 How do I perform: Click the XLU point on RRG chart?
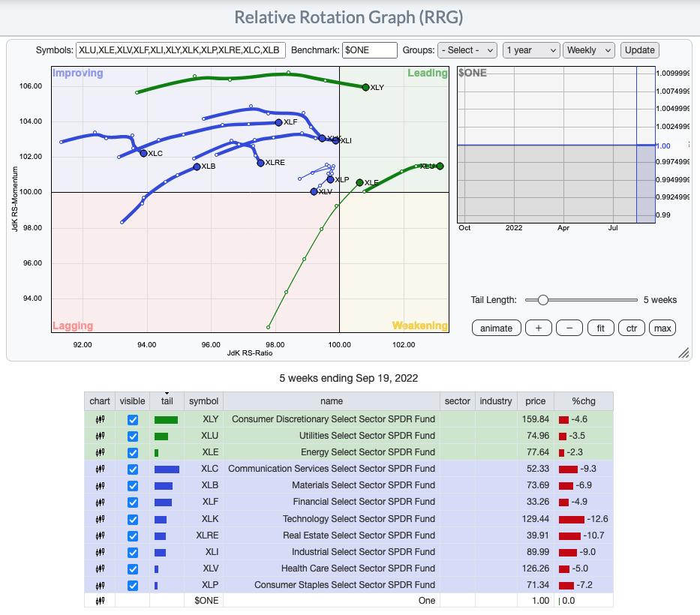[440, 166]
